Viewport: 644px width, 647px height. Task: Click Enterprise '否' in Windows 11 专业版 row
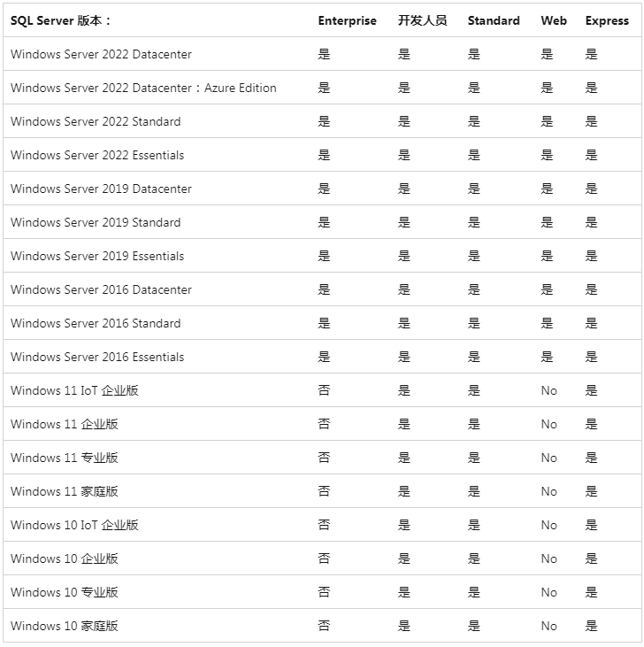click(324, 458)
